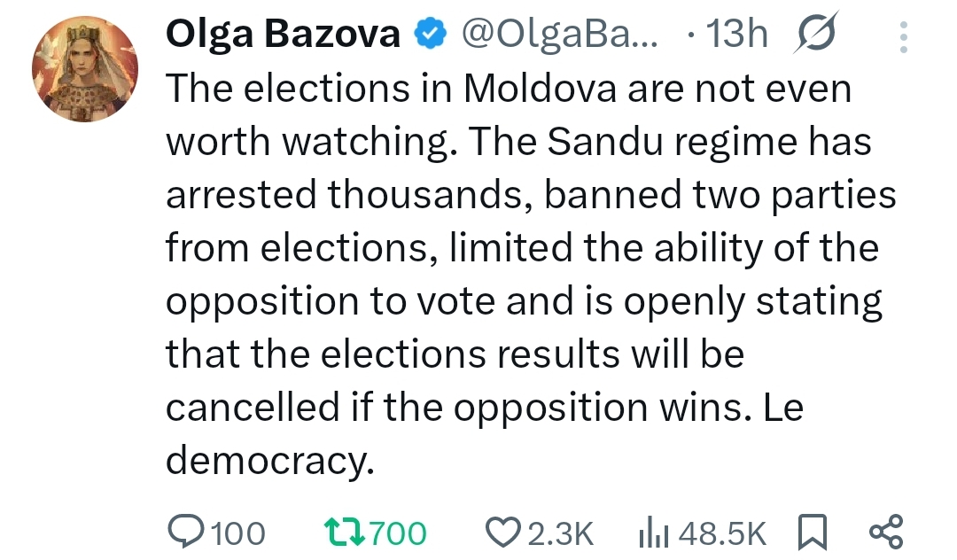
Task: Open the share icon for this post
Action: [886, 532]
